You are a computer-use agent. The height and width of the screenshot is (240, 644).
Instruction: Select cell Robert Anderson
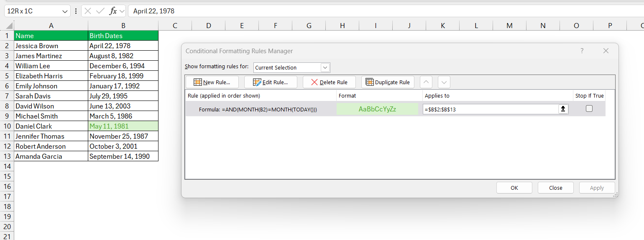pyautogui.click(x=51, y=146)
